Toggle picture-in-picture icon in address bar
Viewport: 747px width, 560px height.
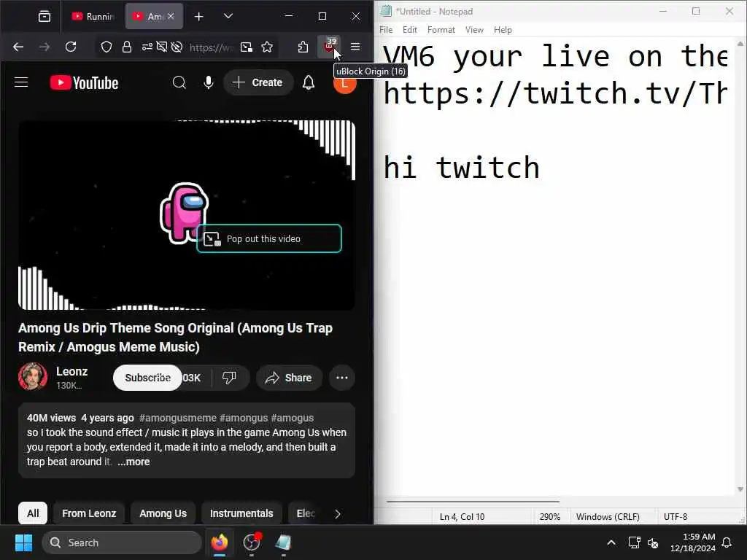247,47
